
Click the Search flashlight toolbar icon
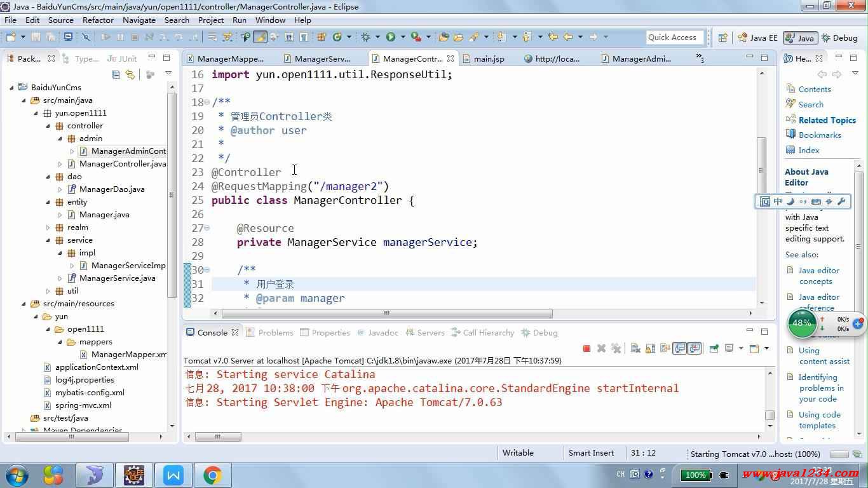(474, 37)
